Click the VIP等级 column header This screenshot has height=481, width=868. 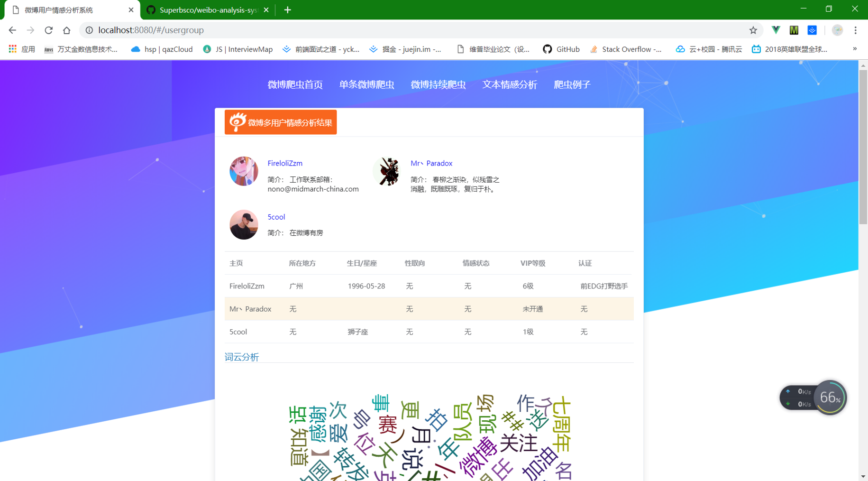[533, 263]
